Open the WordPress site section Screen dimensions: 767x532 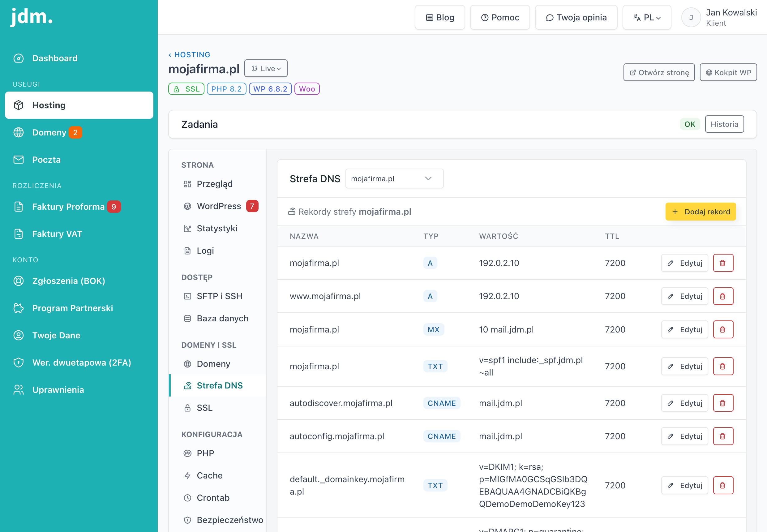[218, 206]
